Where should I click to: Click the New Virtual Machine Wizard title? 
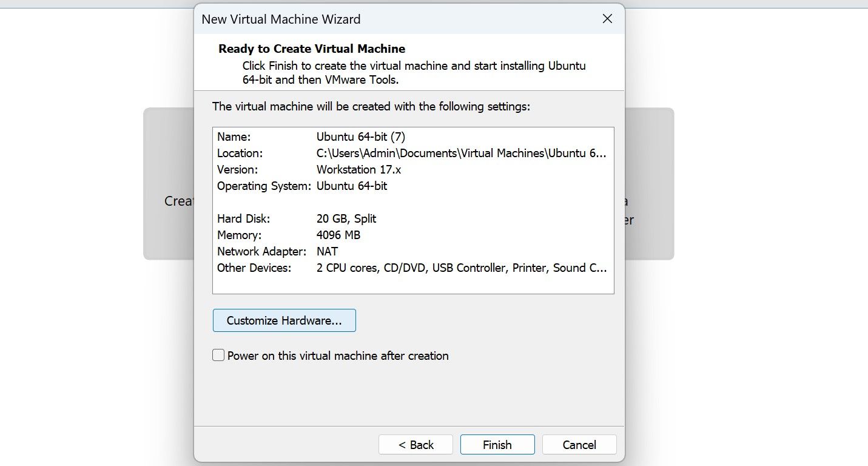pyautogui.click(x=281, y=19)
